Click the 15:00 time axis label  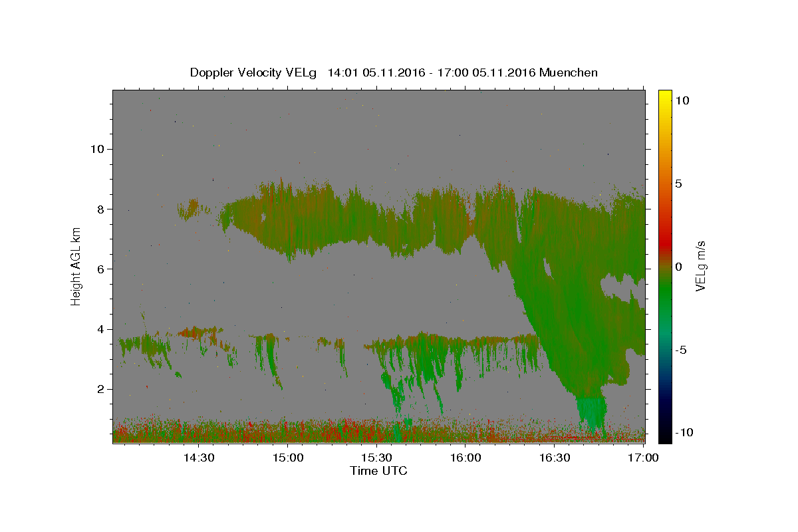click(288, 458)
